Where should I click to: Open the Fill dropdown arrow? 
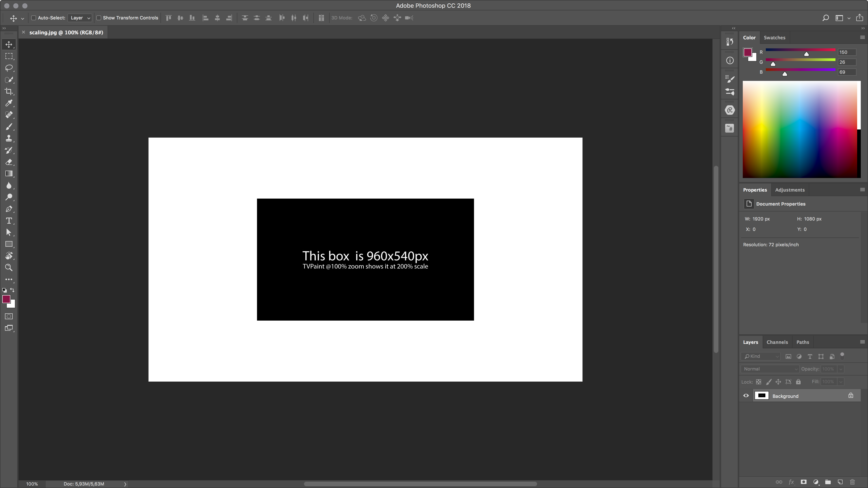click(x=841, y=382)
